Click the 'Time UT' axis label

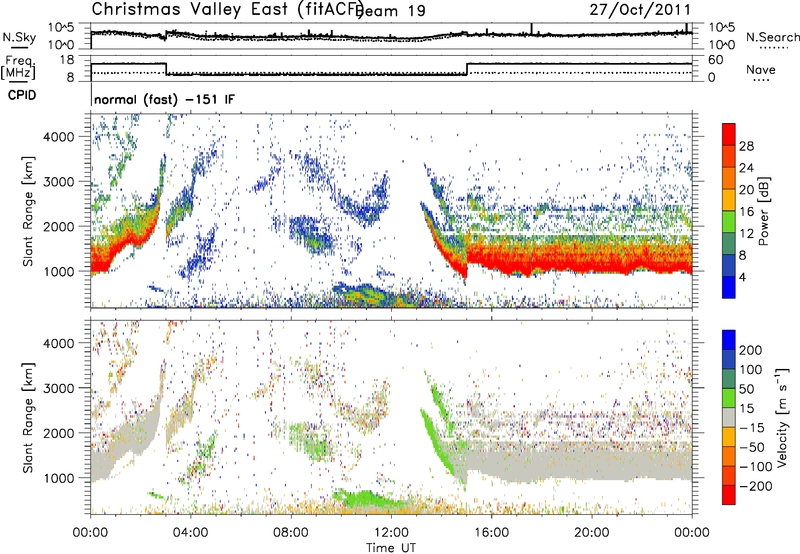point(391,547)
